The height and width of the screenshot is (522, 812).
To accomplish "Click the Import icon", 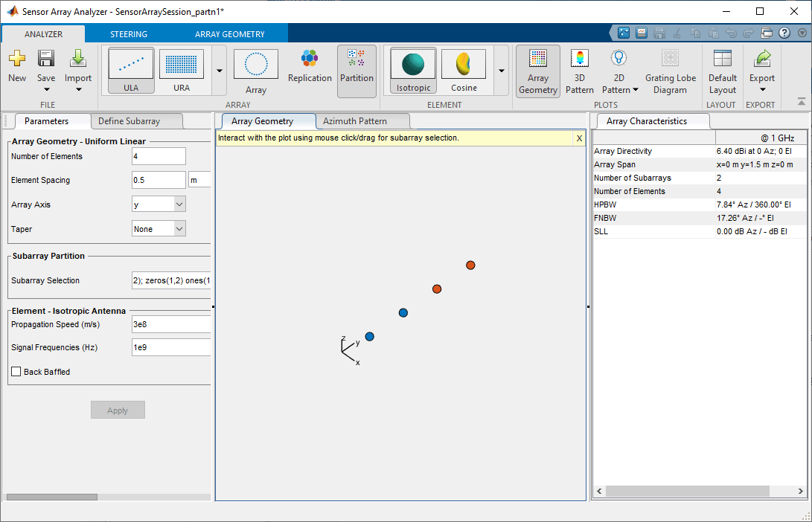I will pos(78,59).
